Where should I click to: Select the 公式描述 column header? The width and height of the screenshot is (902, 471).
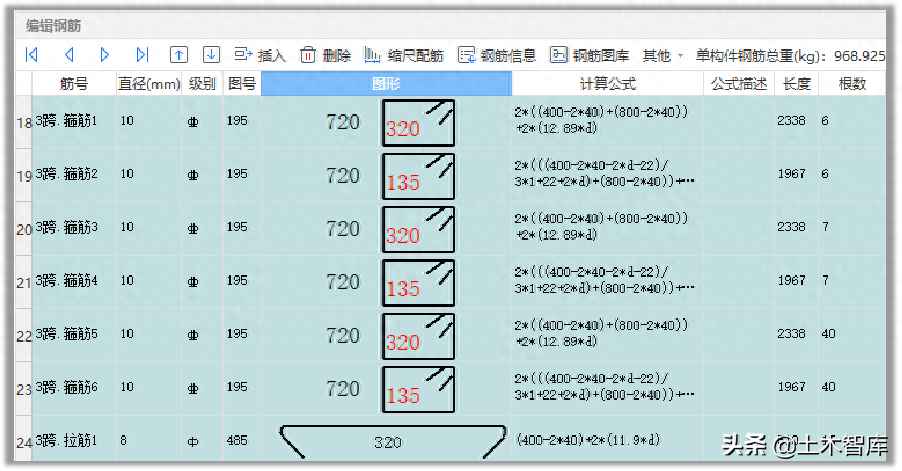tap(739, 84)
